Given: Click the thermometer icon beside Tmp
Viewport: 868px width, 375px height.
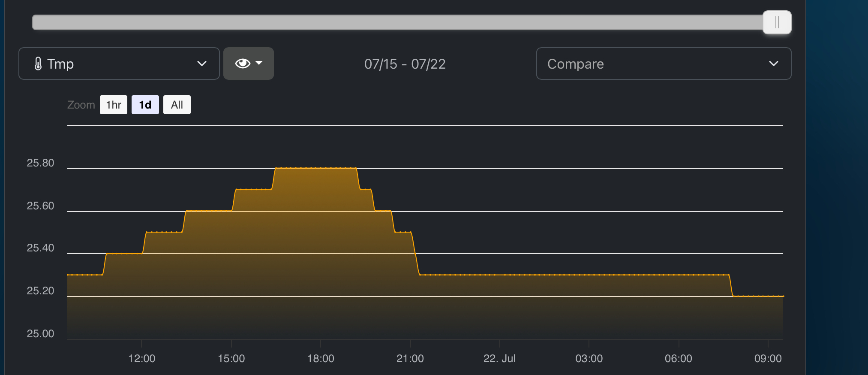Looking at the screenshot, I should (x=38, y=64).
